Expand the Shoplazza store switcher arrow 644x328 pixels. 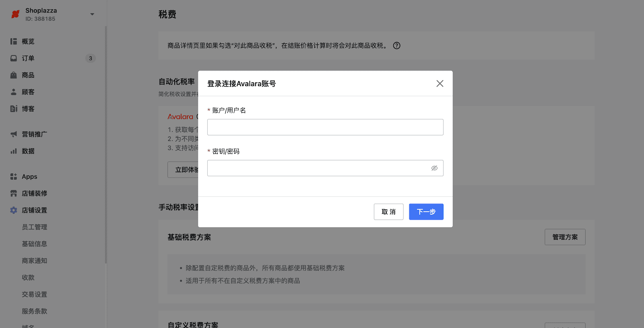[x=92, y=15]
